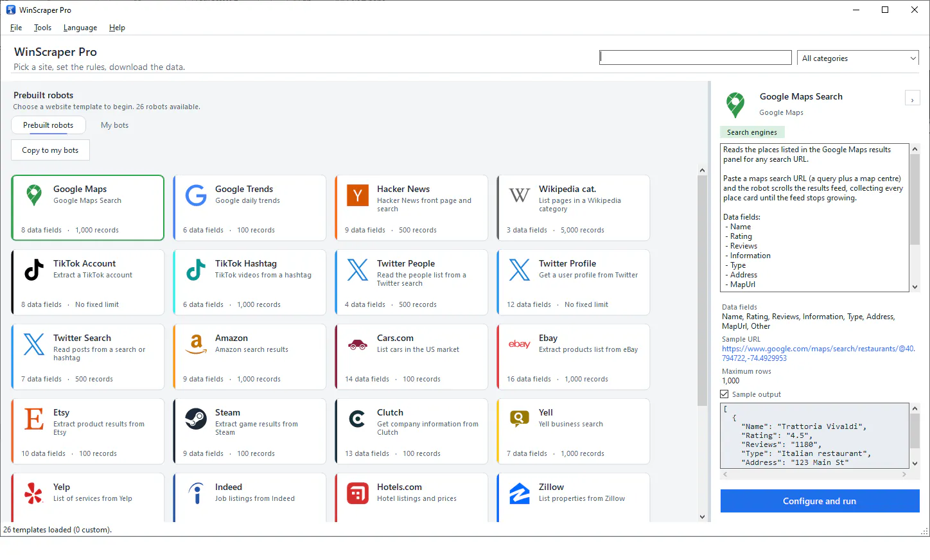930x560 pixels.
Task: Click the Copy to my bots button
Action: (x=50, y=150)
